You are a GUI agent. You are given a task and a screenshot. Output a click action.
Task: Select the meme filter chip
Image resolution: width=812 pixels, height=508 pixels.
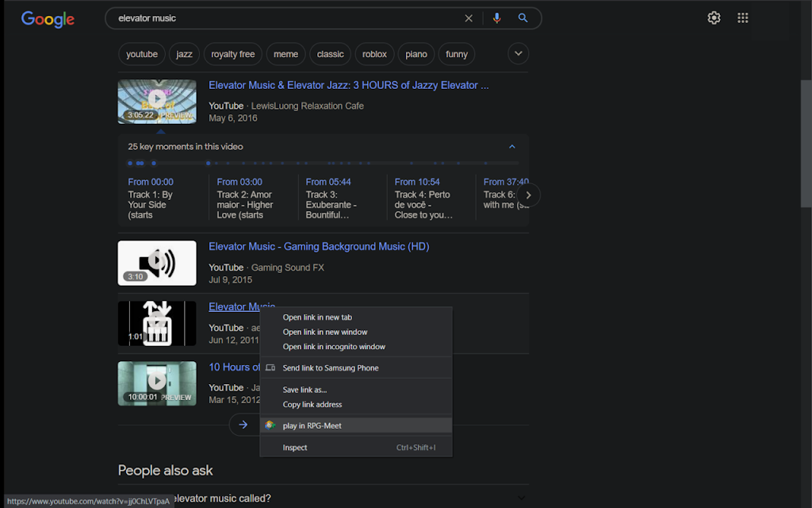[x=285, y=54]
